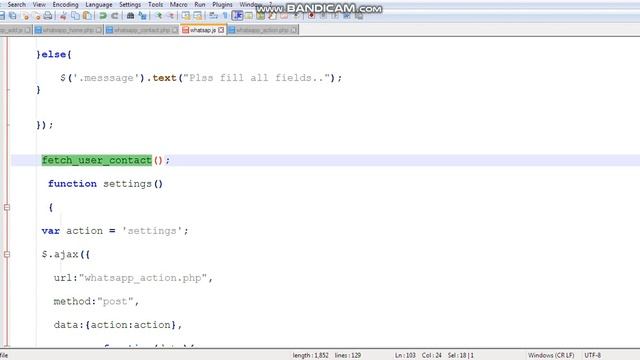Click the Print toolbar icon
This screenshot has height=360, width=640.
point(48,16)
